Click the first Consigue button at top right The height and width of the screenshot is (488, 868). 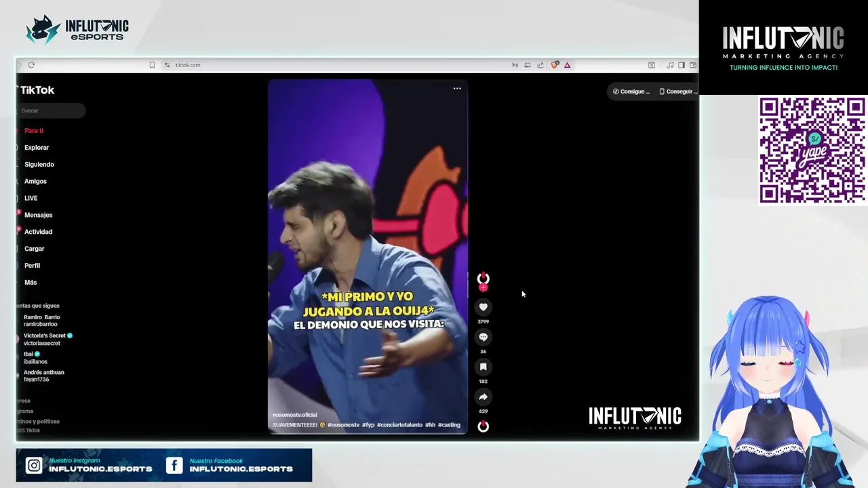631,91
